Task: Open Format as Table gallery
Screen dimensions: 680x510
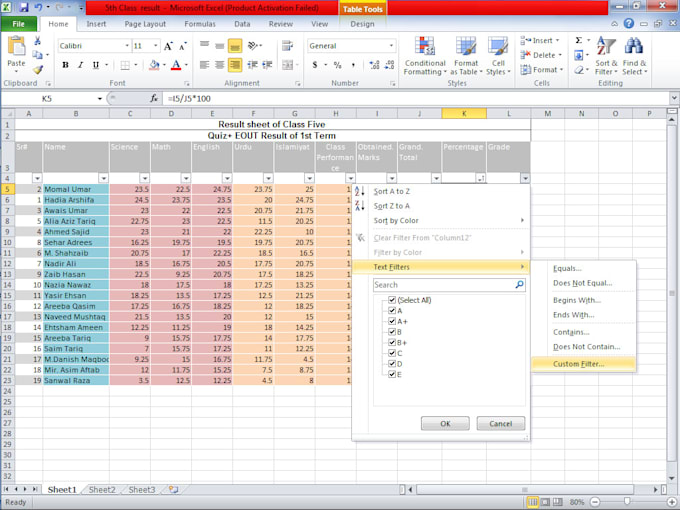Action: coord(466,56)
